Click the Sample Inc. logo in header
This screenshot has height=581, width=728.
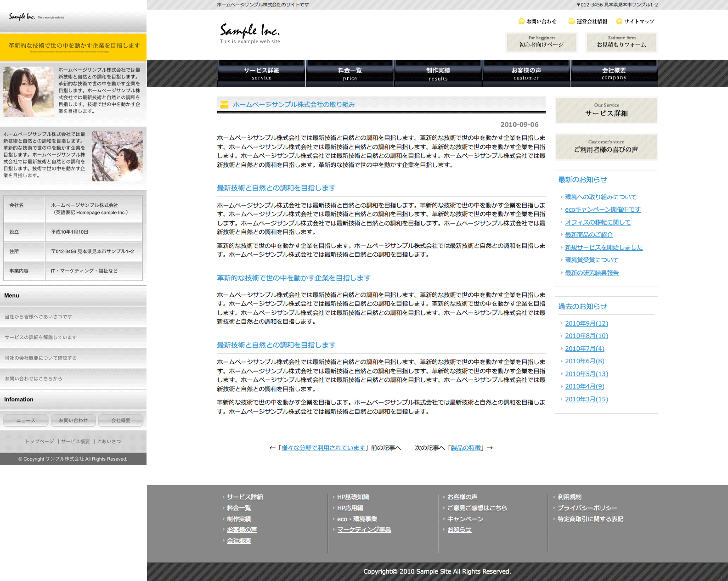tap(249, 33)
